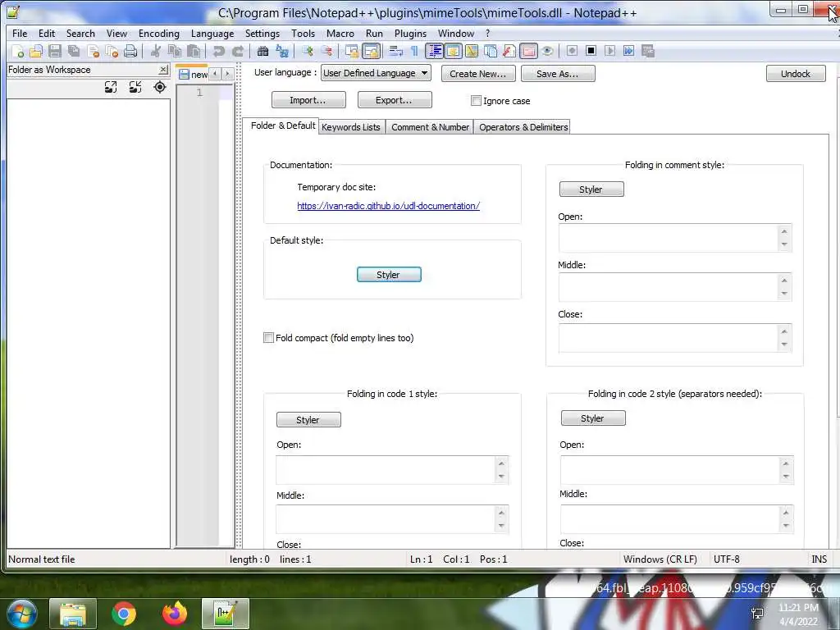Screen dimensions: 840x630
Task: Click the Save As... button
Action: 558,73
